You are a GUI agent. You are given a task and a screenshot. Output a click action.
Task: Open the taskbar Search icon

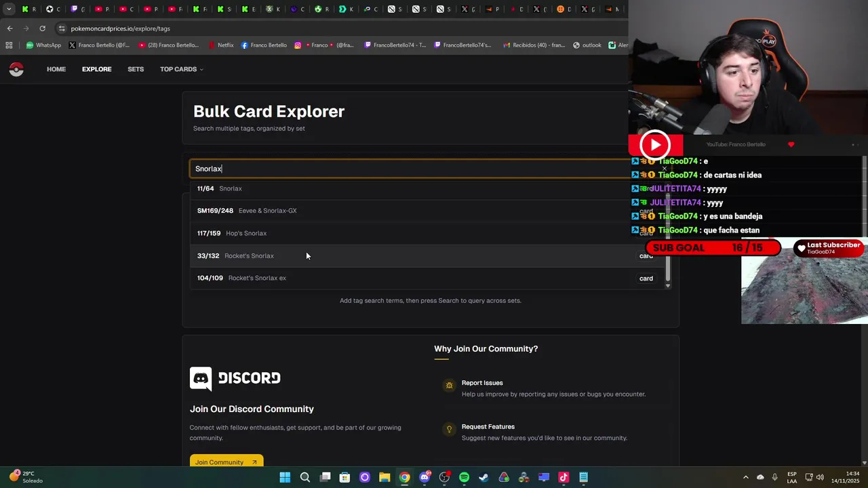click(x=305, y=477)
